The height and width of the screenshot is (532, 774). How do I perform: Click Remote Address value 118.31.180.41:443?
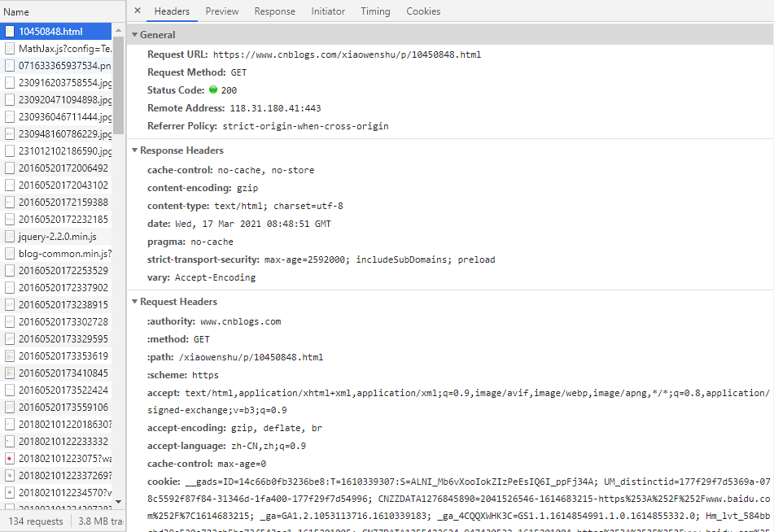[275, 108]
